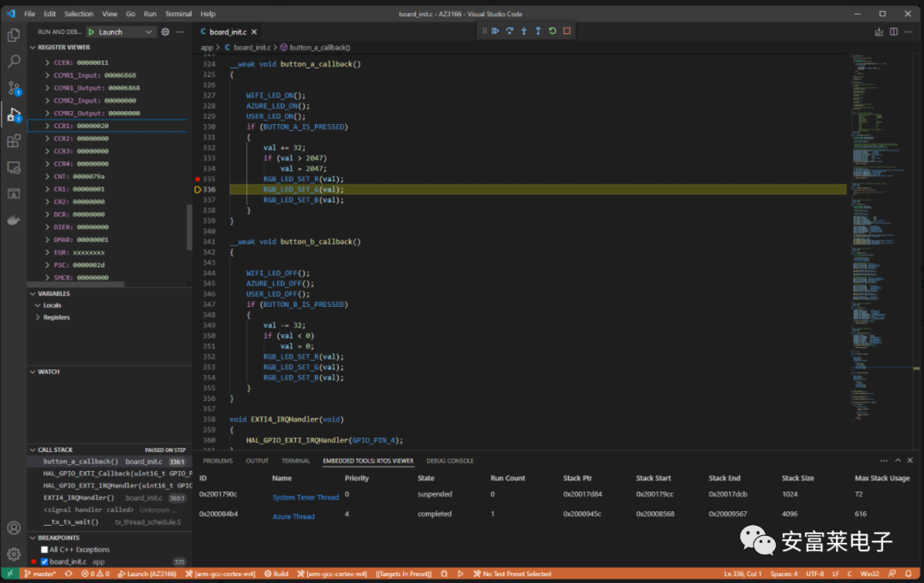This screenshot has height=583, width=924.
Task: Click the errors and warnings status counter
Action: [96, 574]
